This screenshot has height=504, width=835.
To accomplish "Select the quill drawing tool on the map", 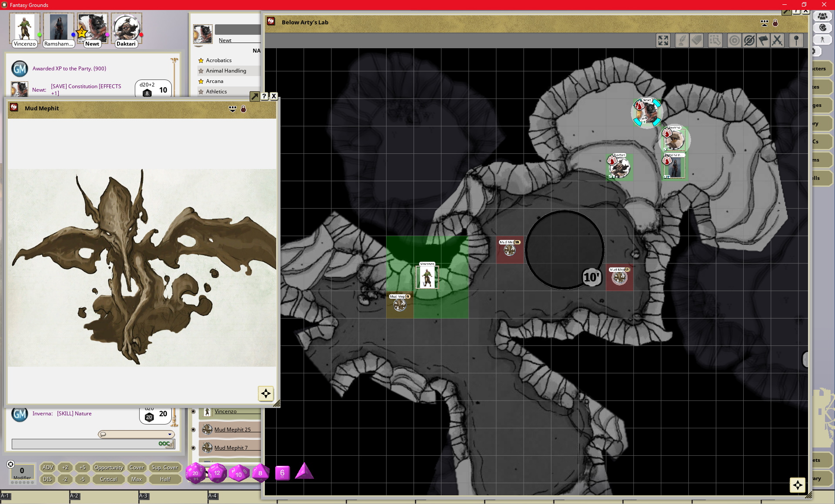I will [x=682, y=40].
